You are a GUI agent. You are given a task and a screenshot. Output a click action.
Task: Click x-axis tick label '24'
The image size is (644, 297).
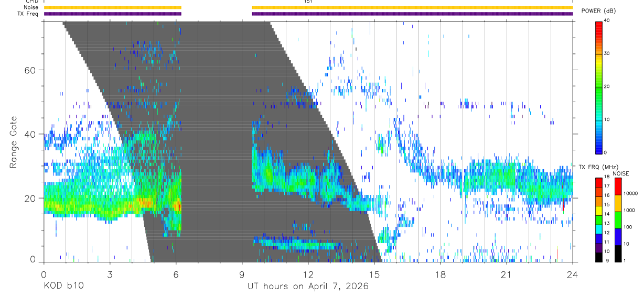pos(573,274)
